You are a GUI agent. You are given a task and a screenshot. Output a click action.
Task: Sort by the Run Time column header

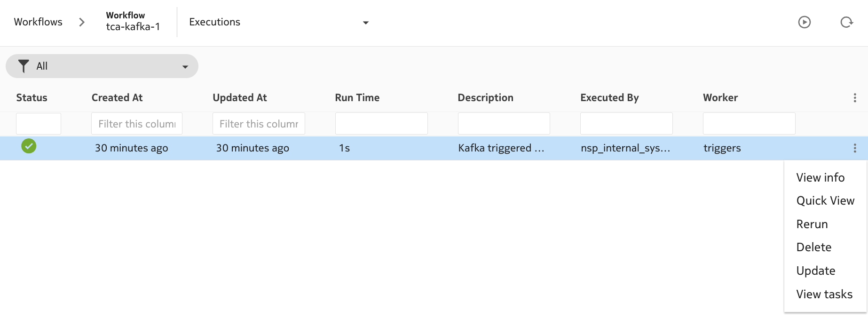point(357,98)
